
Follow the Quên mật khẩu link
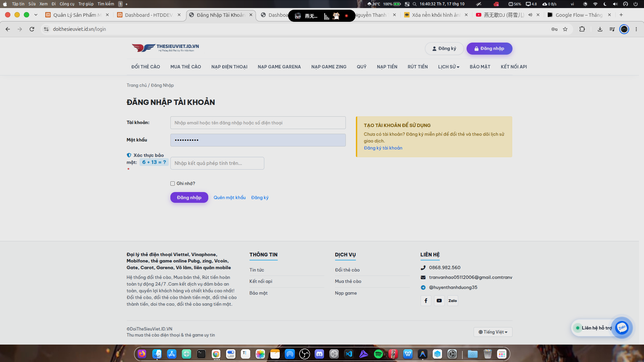click(229, 197)
